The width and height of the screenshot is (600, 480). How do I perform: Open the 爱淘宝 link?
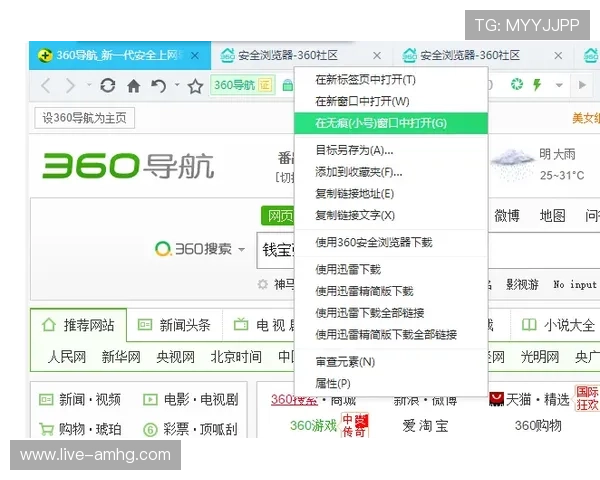[425, 426]
